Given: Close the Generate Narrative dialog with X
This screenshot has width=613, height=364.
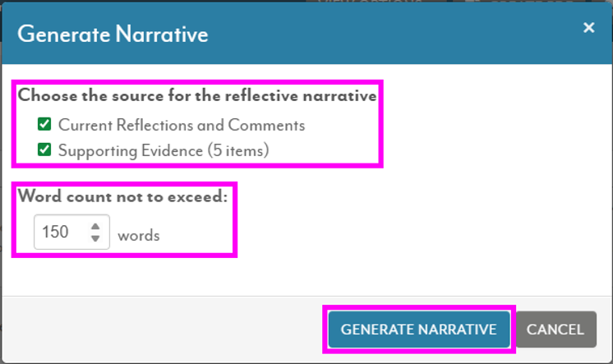Looking at the screenshot, I should coord(589,27).
